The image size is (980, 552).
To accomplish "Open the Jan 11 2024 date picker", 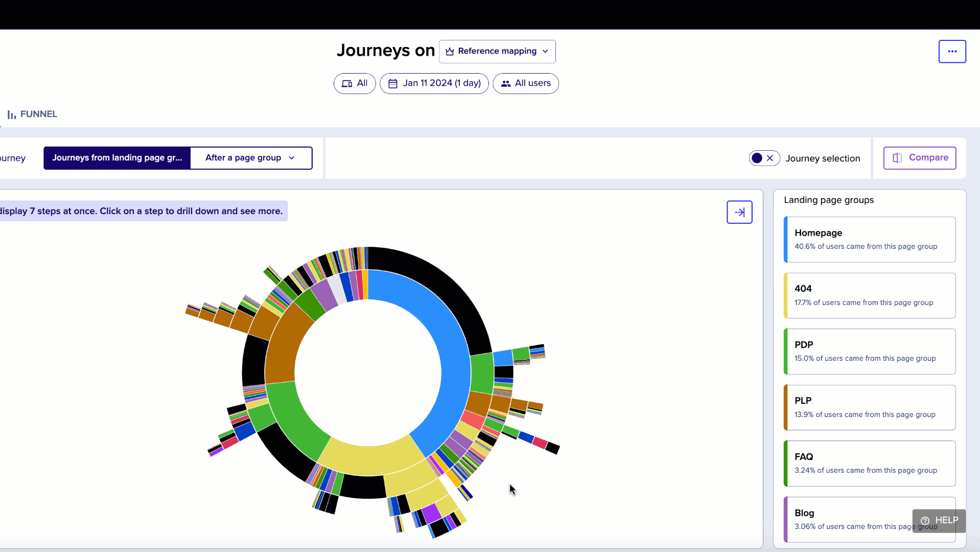I will click(x=434, y=83).
